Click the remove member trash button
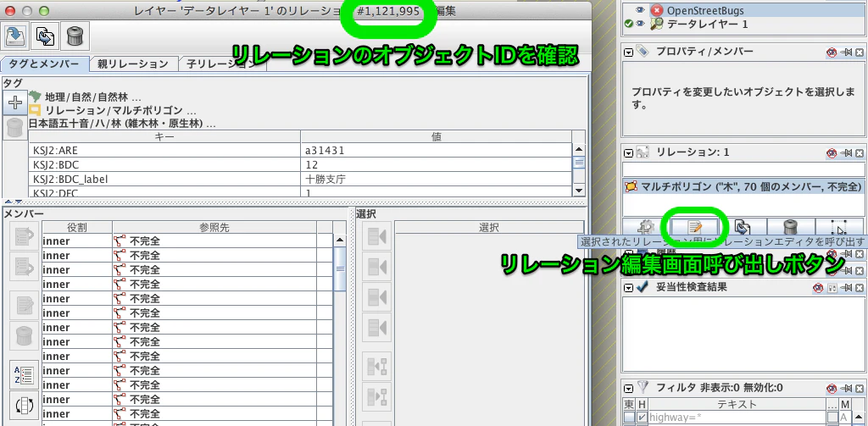Viewport: 868px width, 426px height. click(x=24, y=335)
